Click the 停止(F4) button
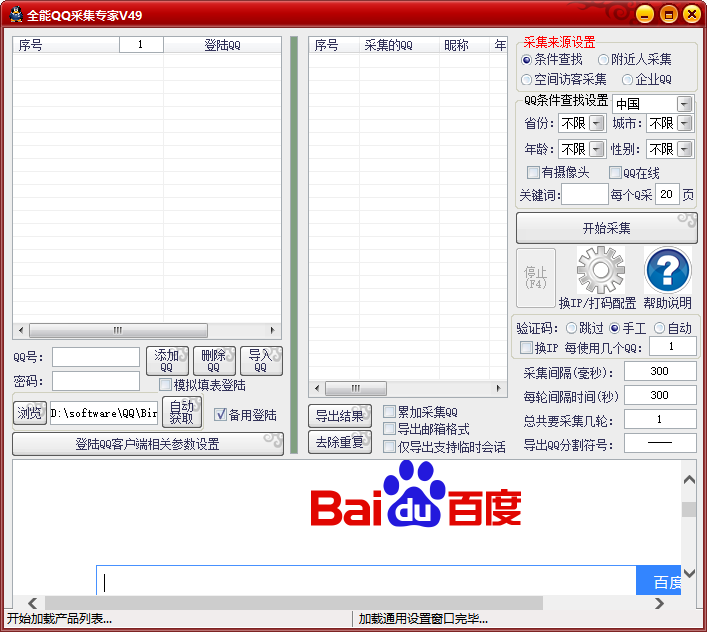Screen dimensions: 707x632 tap(536, 278)
